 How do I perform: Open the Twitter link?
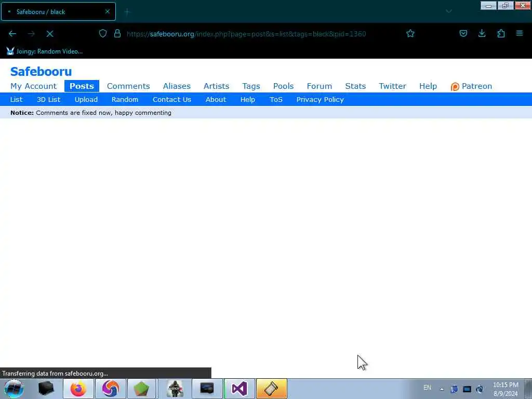point(392,86)
